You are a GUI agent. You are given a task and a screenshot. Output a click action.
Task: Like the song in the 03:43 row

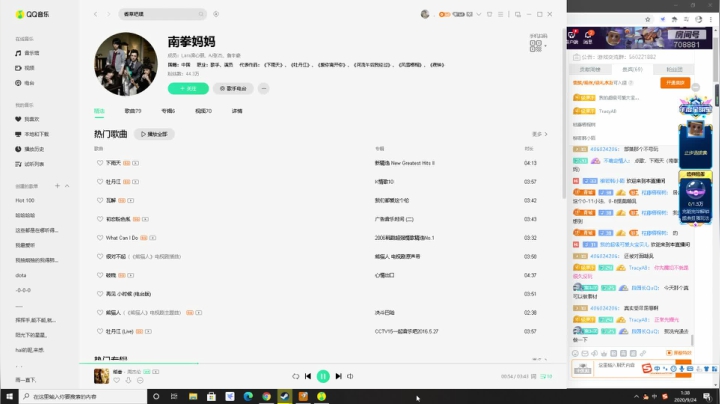(x=100, y=219)
